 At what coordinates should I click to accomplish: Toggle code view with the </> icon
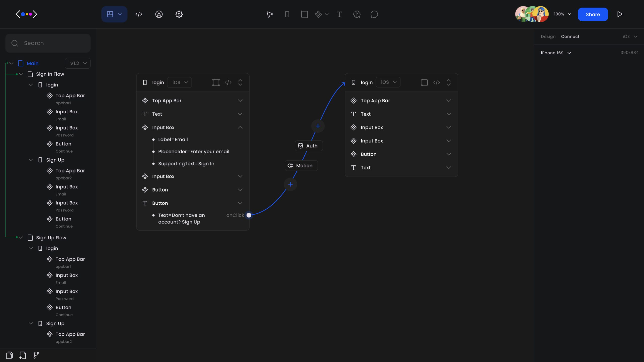(139, 14)
